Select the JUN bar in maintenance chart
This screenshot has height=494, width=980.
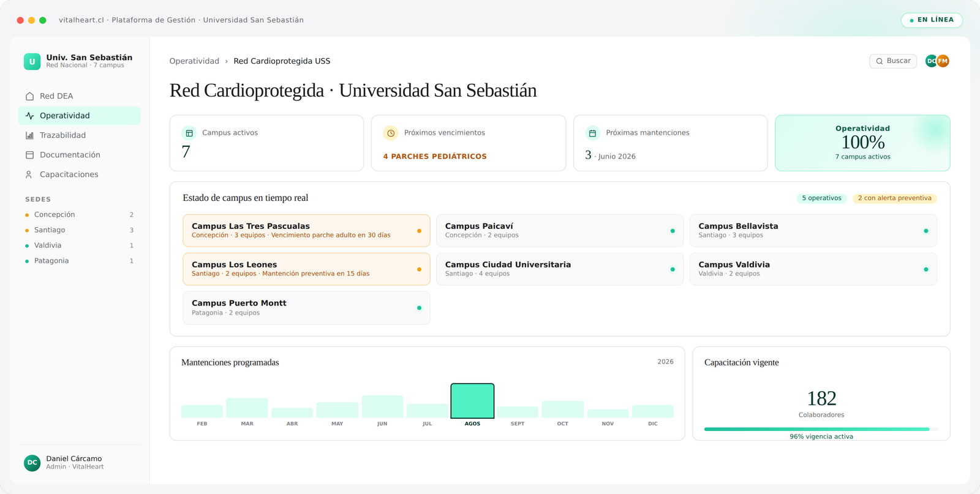pyautogui.click(x=382, y=406)
